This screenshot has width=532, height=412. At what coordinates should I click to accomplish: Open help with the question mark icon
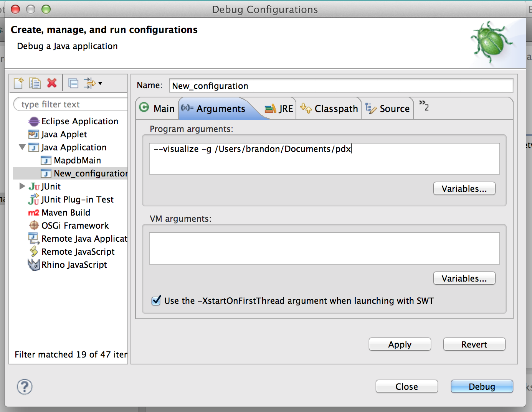(x=25, y=387)
